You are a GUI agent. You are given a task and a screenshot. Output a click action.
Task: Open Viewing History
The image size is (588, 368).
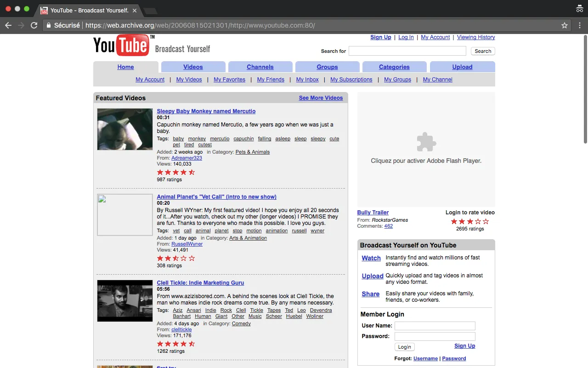pos(476,37)
